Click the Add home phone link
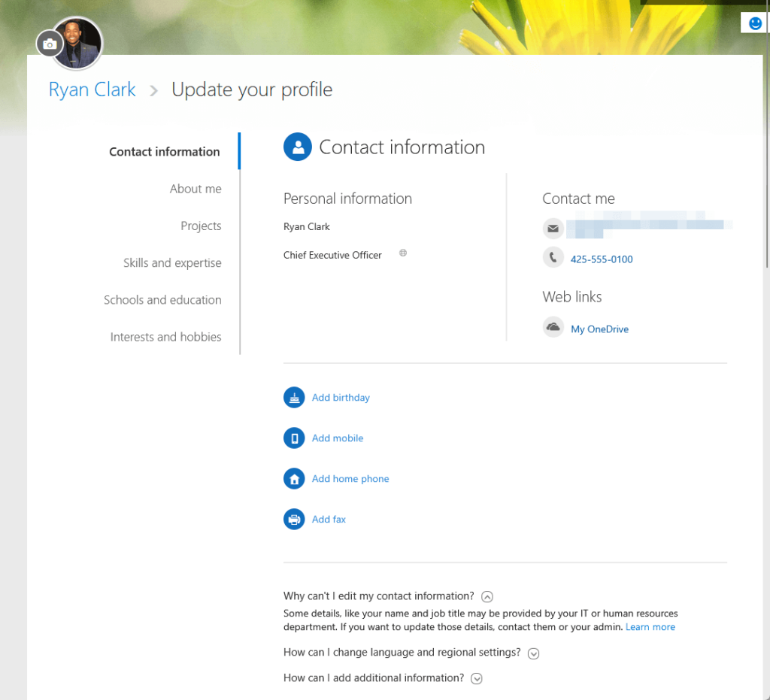The width and height of the screenshot is (770, 700). click(x=350, y=479)
